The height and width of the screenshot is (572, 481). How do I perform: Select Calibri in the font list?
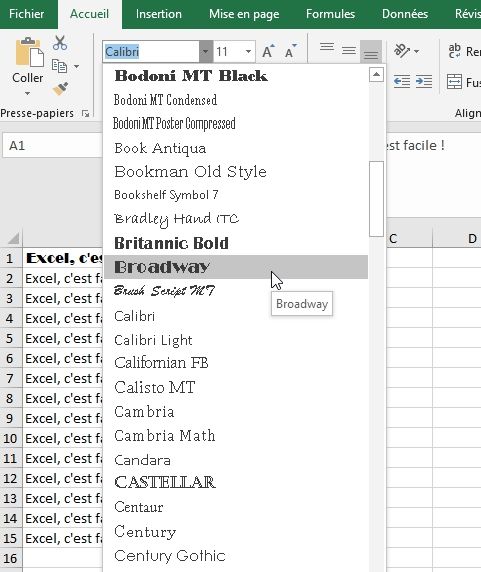(236, 316)
